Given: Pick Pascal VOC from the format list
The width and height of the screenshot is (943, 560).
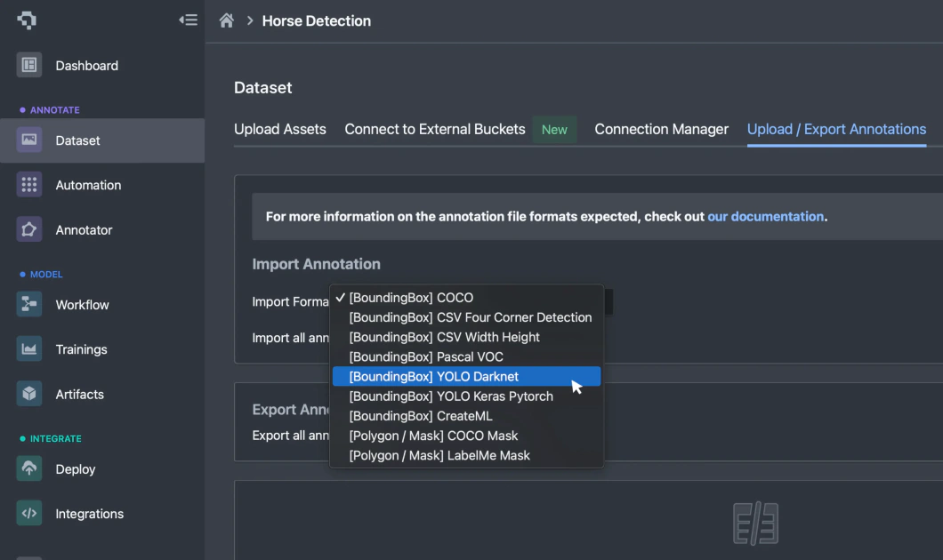Looking at the screenshot, I should pos(426,357).
